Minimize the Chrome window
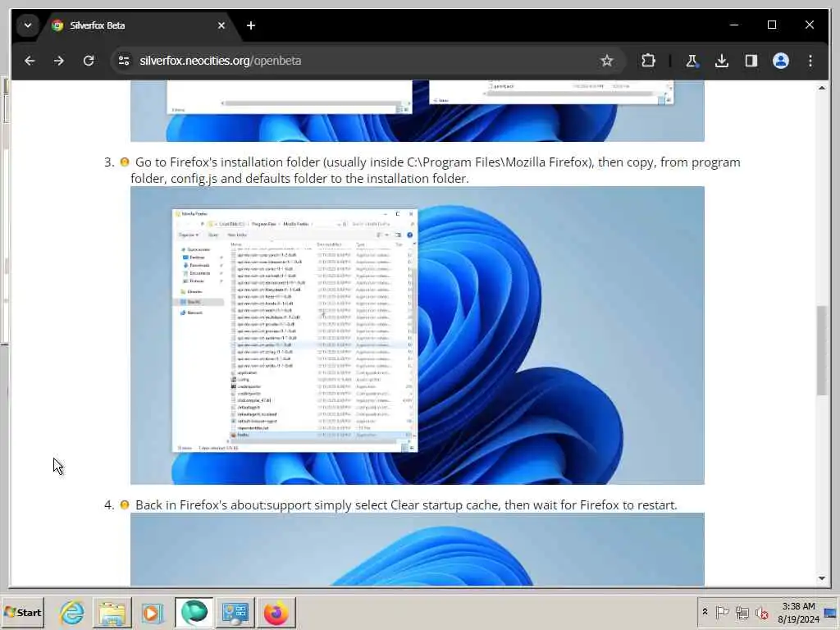 (734, 25)
